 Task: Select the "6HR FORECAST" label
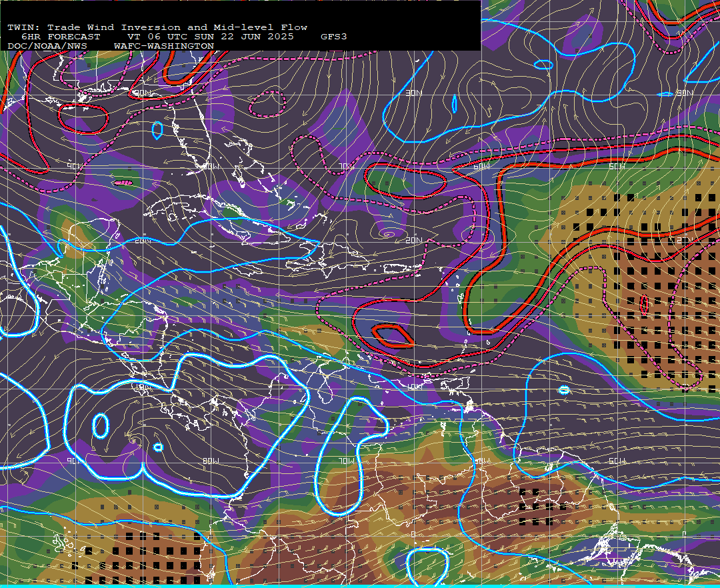click(x=61, y=37)
